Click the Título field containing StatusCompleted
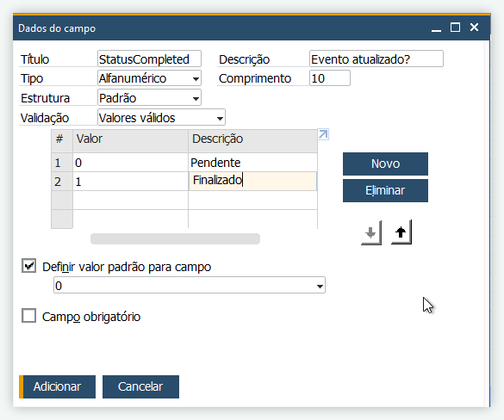The height and width of the screenshot is (420, 504). (149, 59)
